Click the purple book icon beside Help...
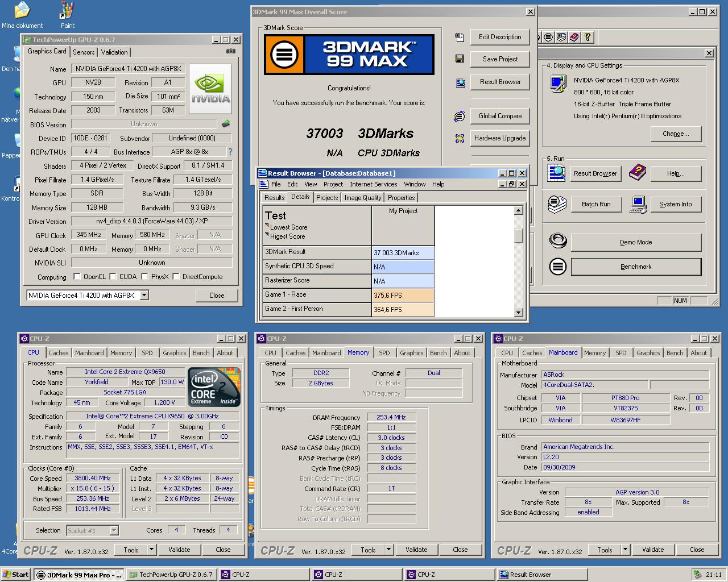Screen dimensions: 728x582 click(638, 172)
